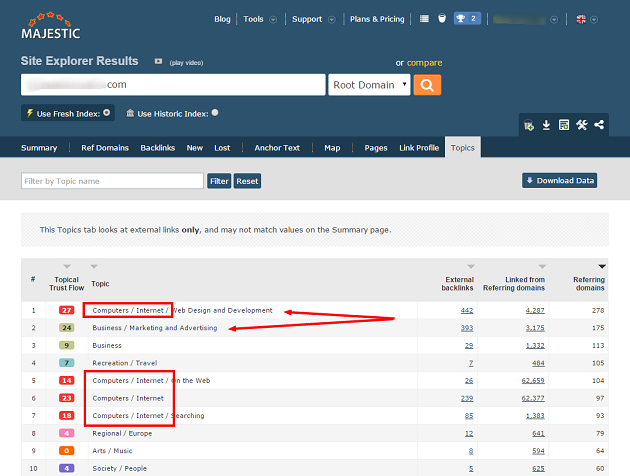Select Use Fresh Index radio button
The height and width of the screenshot is (476, 630).
point(107,113)
